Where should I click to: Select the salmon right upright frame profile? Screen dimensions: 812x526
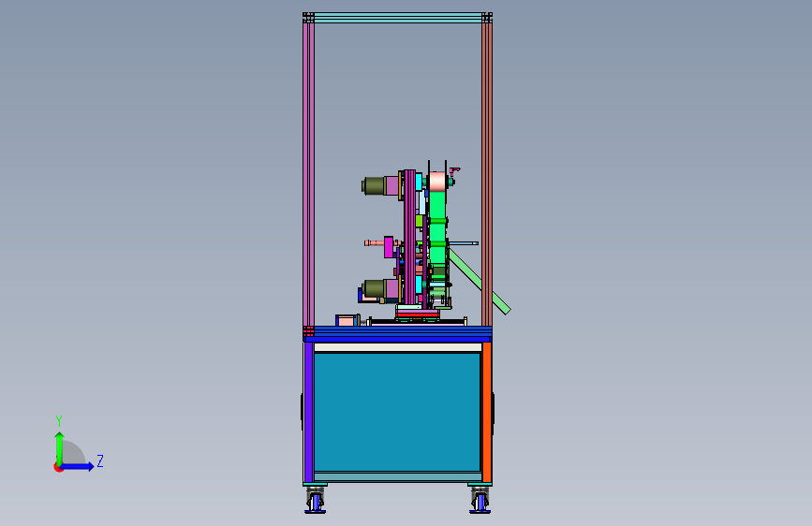(487, 174)
